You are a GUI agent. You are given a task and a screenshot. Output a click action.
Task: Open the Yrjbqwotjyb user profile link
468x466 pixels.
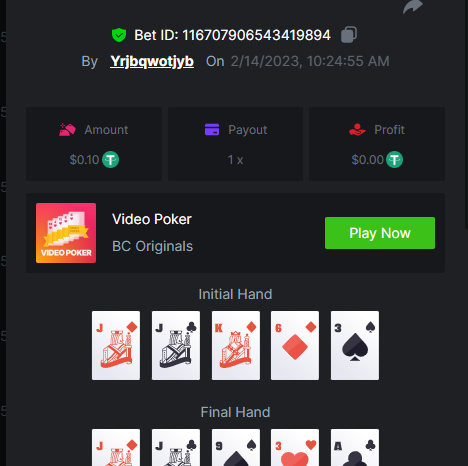(x=152, y=61)
